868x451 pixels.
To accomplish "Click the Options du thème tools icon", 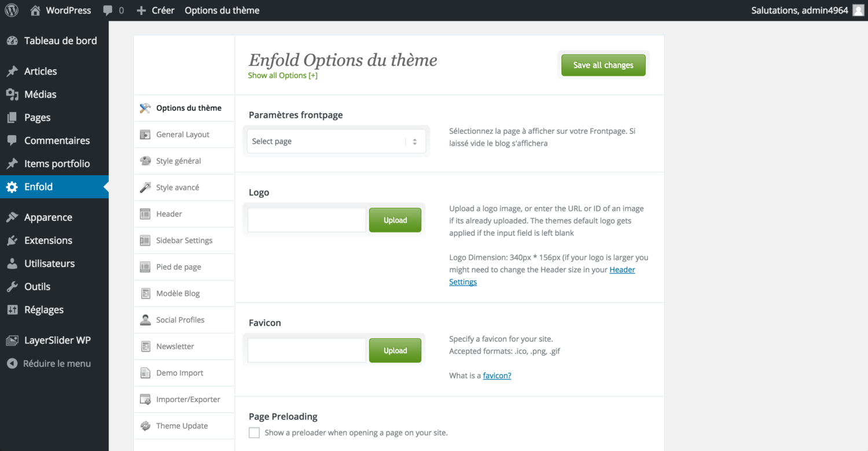I will pyautogui.click(x=145, y=108).
